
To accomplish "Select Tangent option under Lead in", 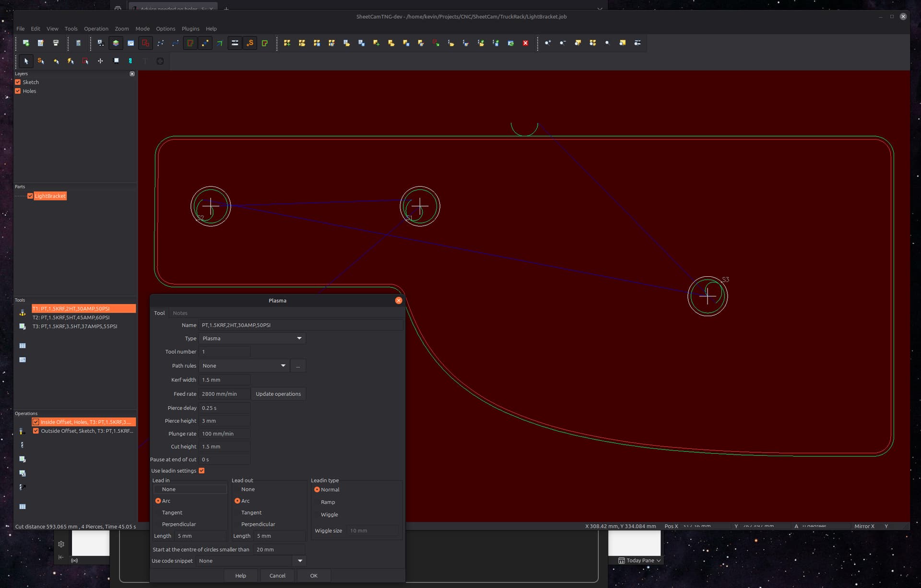I will (x=172, y=513).
